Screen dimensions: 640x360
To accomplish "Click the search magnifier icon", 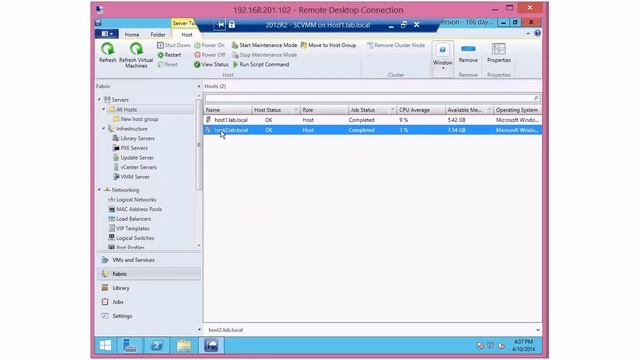I will pos(536,98).
